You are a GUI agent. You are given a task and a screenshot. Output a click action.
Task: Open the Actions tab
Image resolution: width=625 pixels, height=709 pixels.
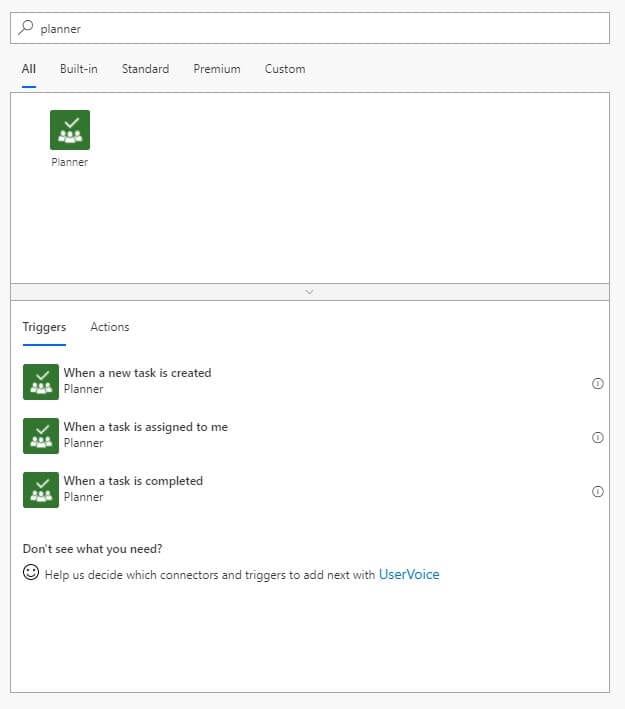(x=110, y=327)
